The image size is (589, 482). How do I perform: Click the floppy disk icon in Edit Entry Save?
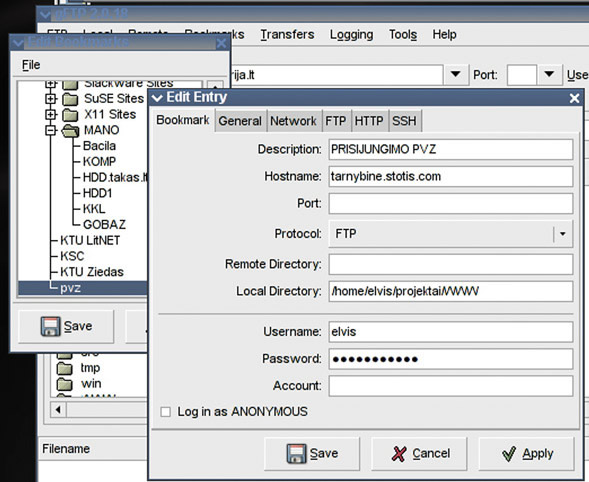point(297,453)
